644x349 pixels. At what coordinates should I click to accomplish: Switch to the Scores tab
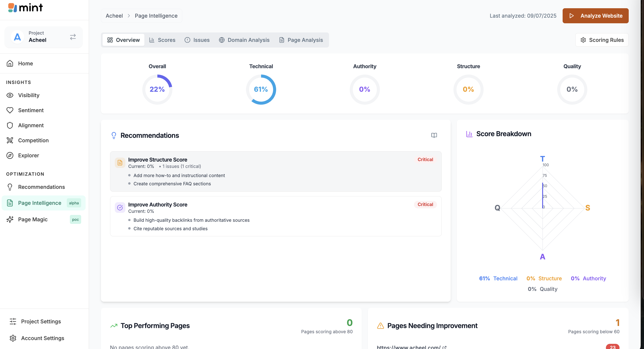pyautogui.click(x=162, y=40)
